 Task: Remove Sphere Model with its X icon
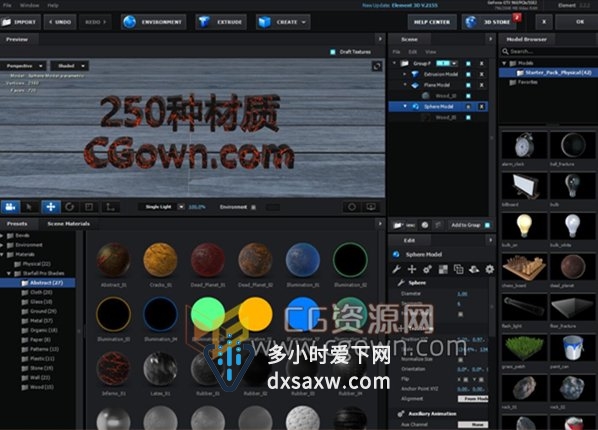(x=482, y=107)
